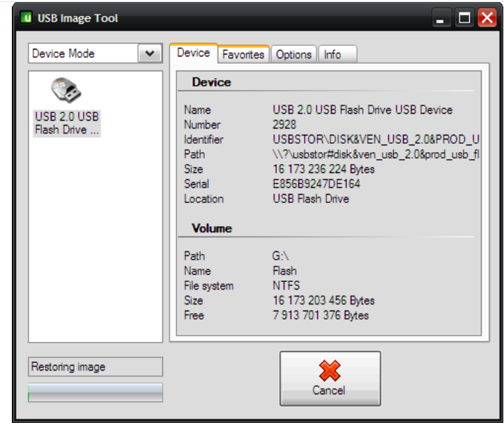Click the volume path G:\ value
This screenshot has width=504, height=425.
pos(281,256)
